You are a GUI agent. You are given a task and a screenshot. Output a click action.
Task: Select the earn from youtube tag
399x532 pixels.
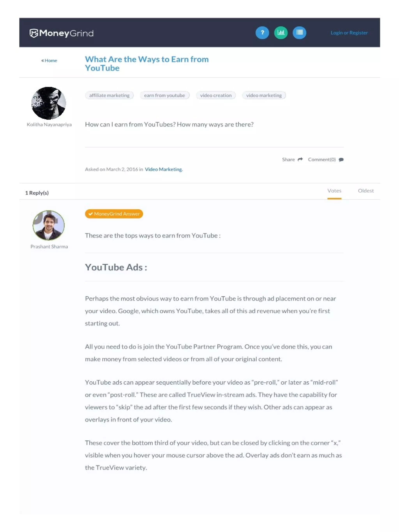[x=165, y=95]
